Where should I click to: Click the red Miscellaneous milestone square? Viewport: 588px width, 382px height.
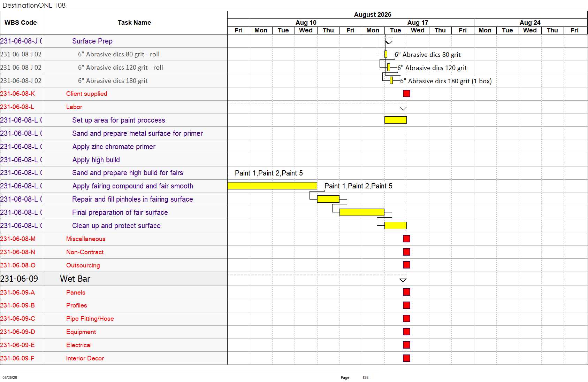tap(406, 239)
